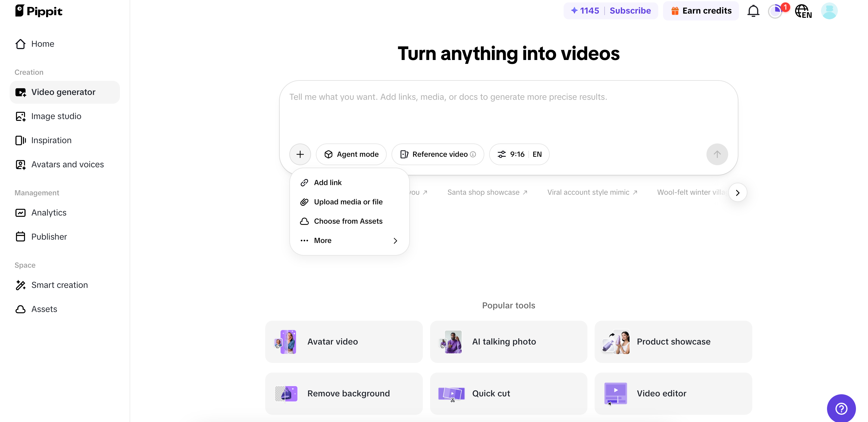The image size is (868, 422).
Task: Open Image studio from the sidebar
Action: tap(56, 116)
